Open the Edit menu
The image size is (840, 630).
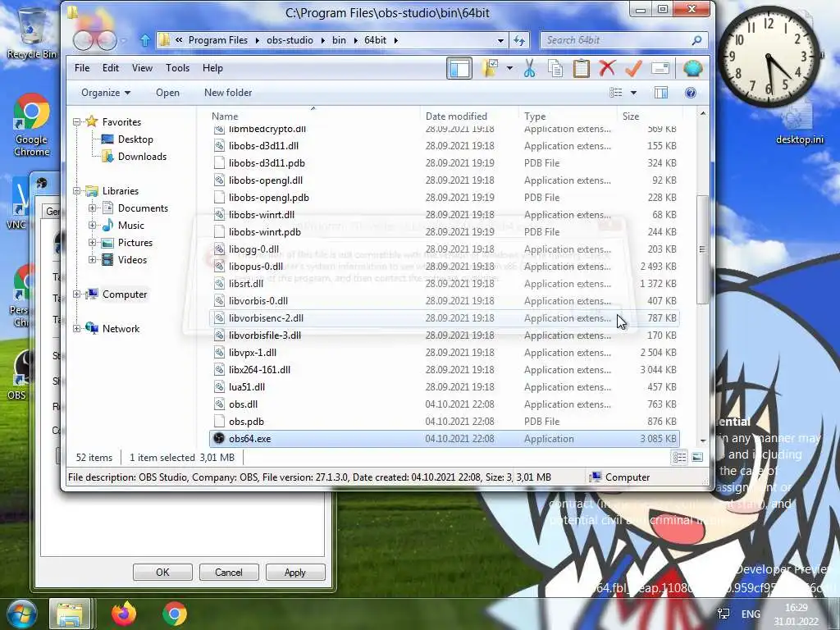click(x=111, y=68)
